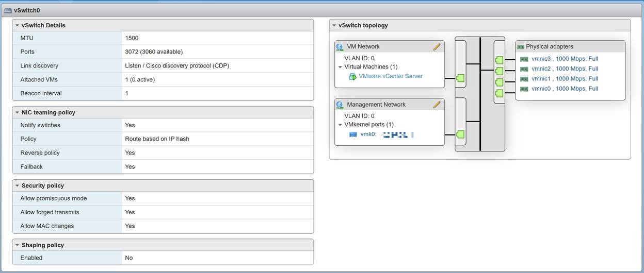Collapse the VMkernel ports (1) tree node
Image resolution: width=644 pixels, height=273 pixels.
(x=341, y=125)
